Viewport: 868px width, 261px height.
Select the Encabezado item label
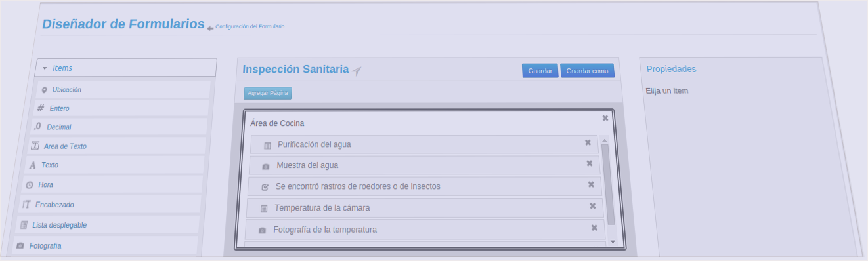tap(54, 205)
